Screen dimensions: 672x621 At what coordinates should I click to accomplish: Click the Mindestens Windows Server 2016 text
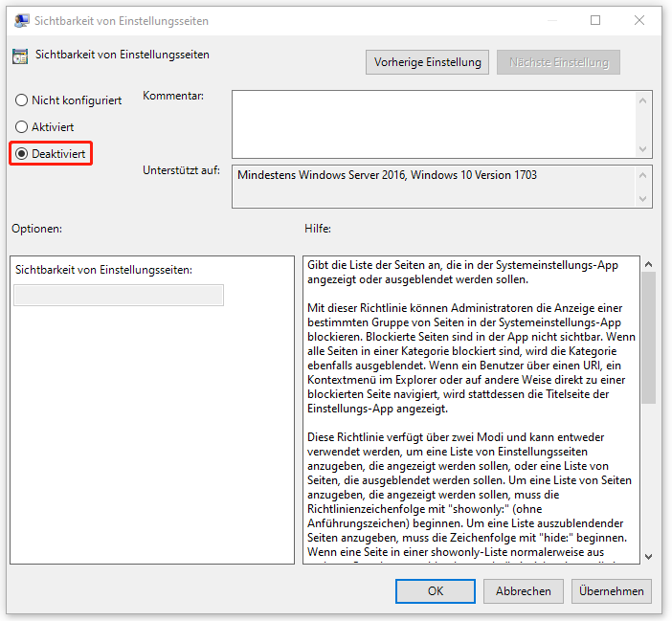[387, 175]
